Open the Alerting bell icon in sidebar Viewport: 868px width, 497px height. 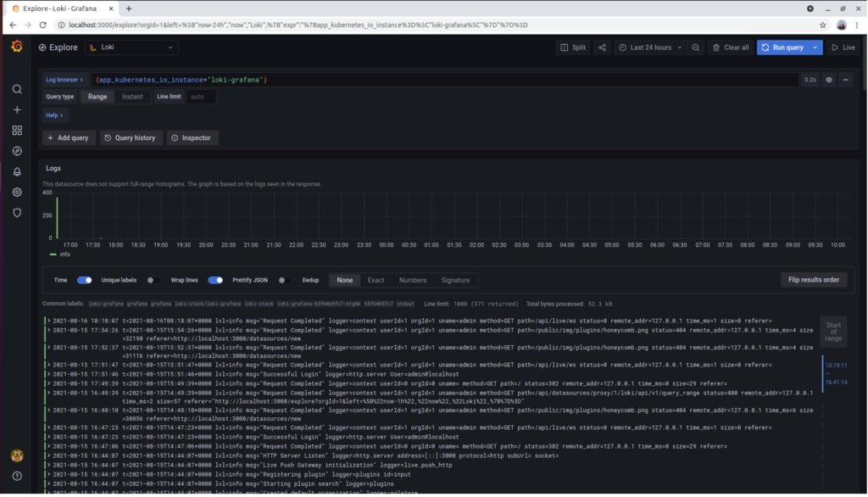click(17, 172)
